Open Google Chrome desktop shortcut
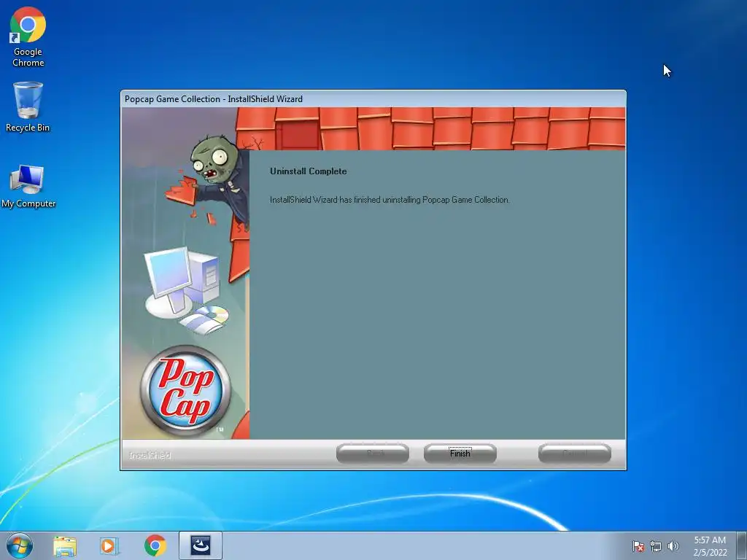This screenshot has width=747, height=560. 28,36
